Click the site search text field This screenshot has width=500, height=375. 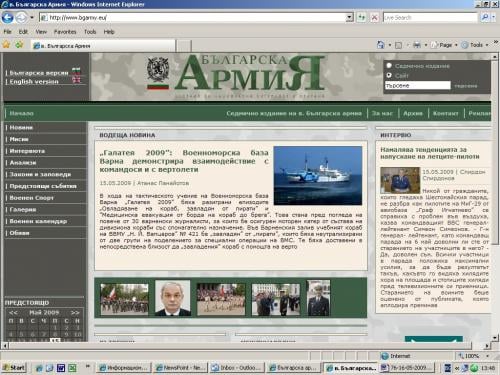point(418,86)
